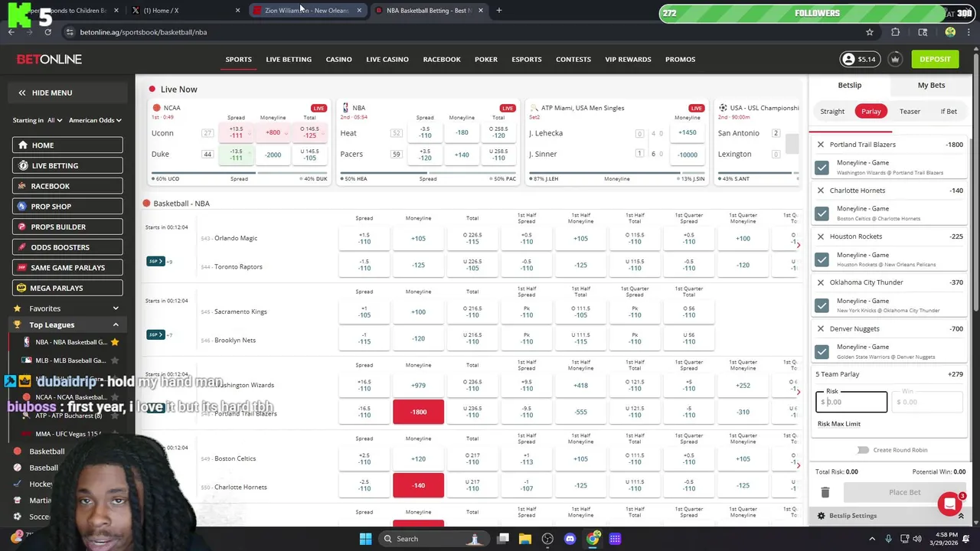
Task: Open the live chat bubble icon
Action: coord(950,504)
